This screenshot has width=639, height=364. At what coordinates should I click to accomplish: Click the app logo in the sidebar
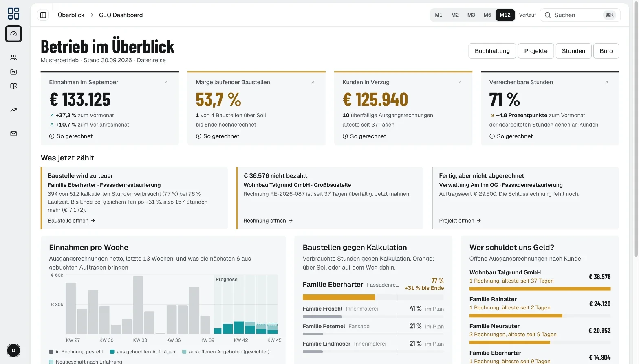coord(13,13)
